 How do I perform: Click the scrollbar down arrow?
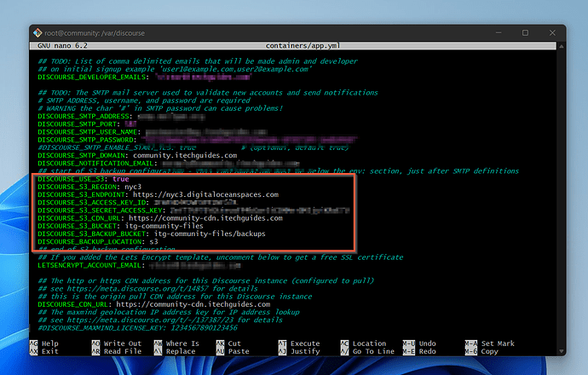[562, 351]
